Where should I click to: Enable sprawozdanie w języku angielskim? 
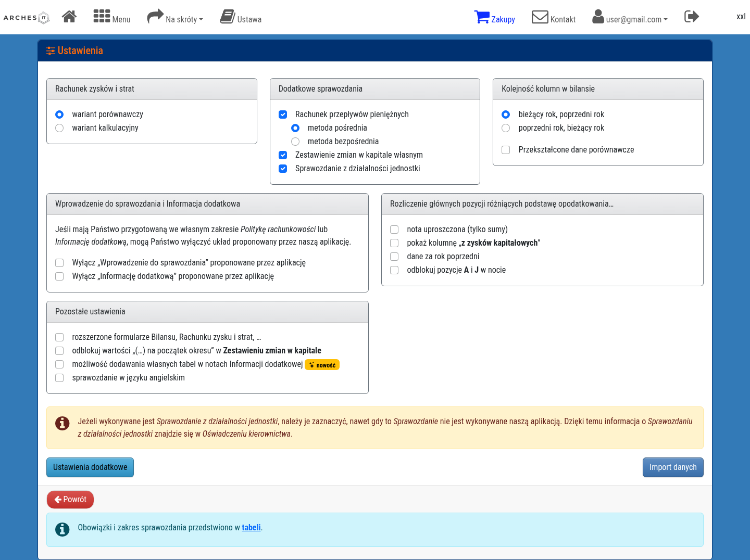point(59,378)
